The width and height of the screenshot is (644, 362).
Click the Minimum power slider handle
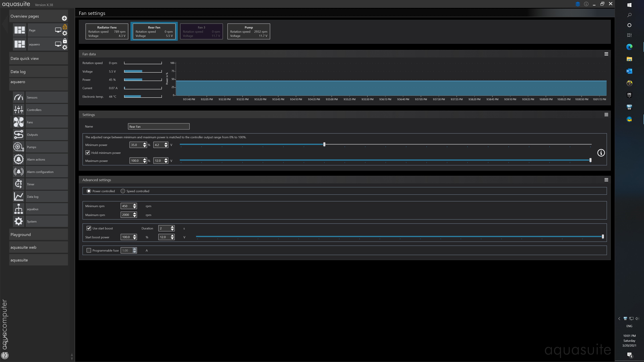point(324,144)
